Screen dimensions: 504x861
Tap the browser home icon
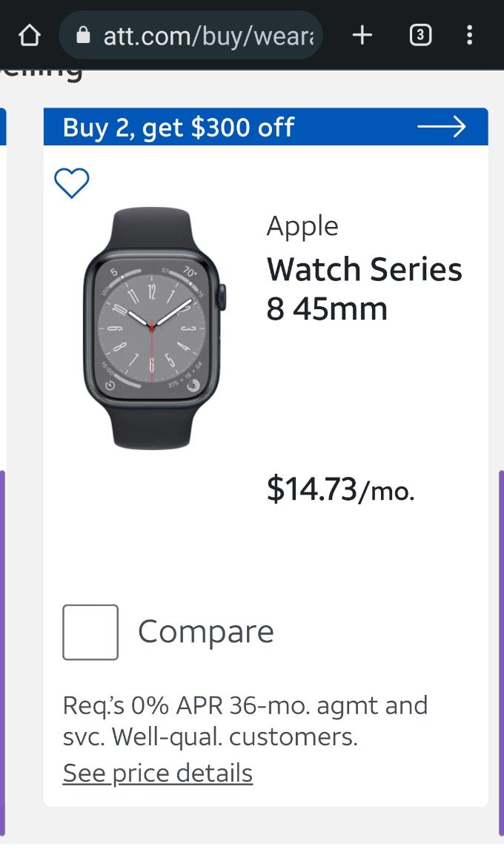(x=29, y=35)
